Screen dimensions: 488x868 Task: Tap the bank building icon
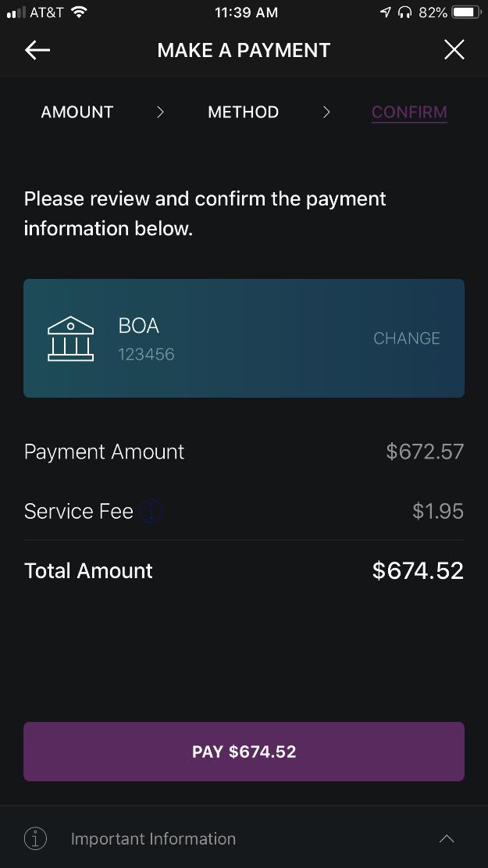[x=70, y=339]
